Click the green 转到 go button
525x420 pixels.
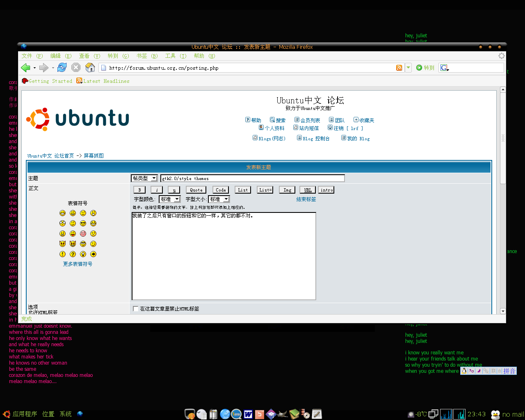coord(425,68)
